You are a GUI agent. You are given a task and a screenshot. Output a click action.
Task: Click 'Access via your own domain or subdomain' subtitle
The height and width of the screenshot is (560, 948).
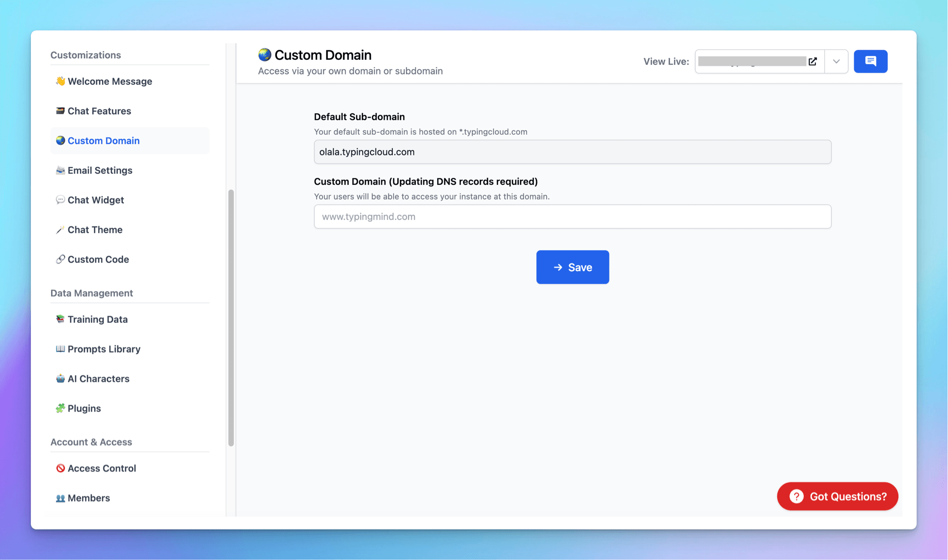pos(350,71)
